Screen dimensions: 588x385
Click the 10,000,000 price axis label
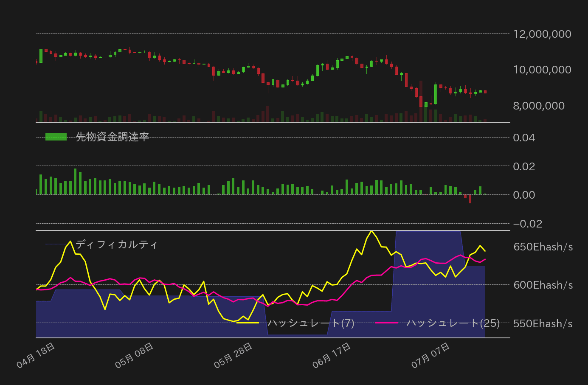point(542,70)
